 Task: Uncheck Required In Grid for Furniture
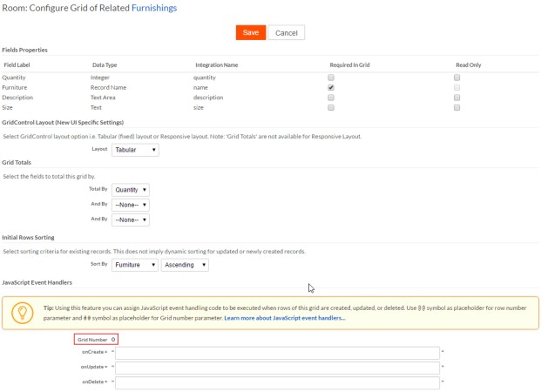point(330,88)
